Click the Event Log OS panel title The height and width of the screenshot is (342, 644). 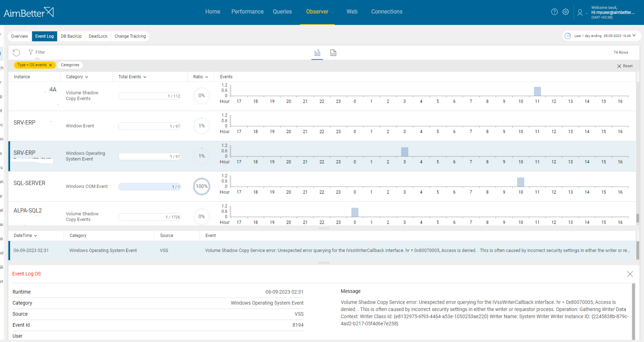27,274
